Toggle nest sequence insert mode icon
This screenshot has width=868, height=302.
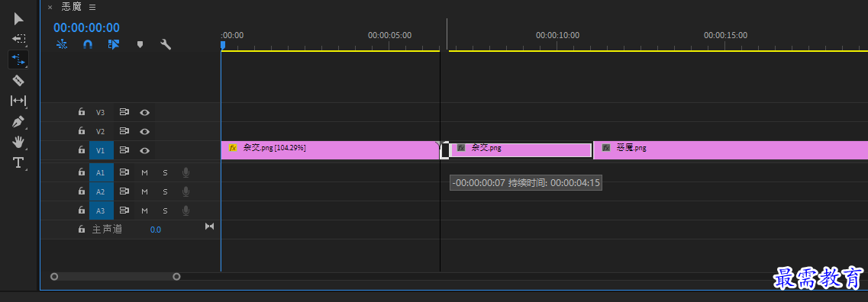(62, 44)
